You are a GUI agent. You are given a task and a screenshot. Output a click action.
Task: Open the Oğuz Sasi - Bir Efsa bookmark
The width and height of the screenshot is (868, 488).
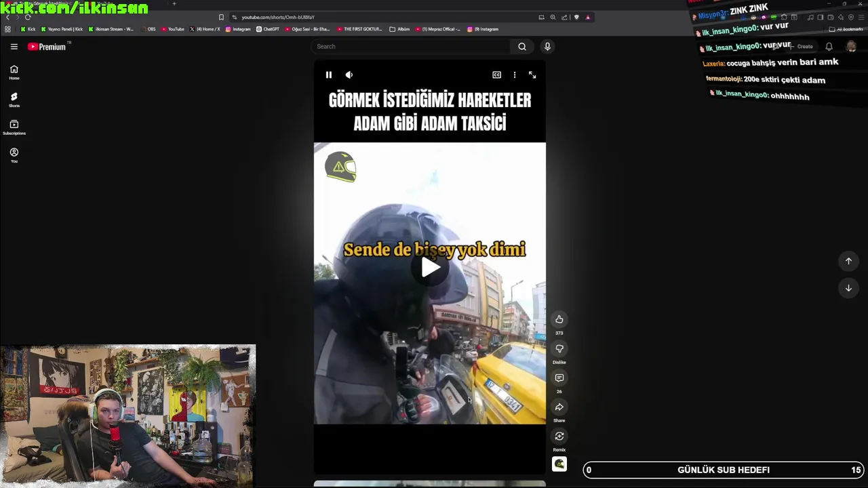coord(307,29)
